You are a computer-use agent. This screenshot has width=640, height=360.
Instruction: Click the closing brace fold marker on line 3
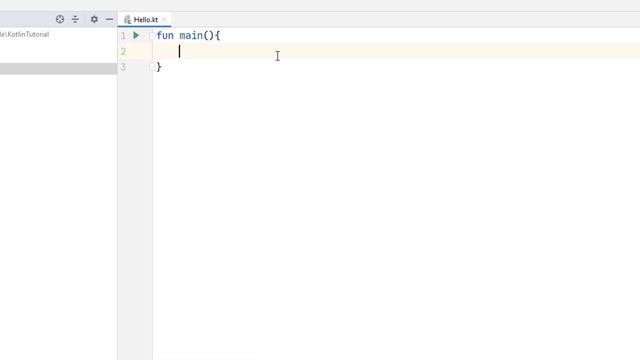pos(152,67)
